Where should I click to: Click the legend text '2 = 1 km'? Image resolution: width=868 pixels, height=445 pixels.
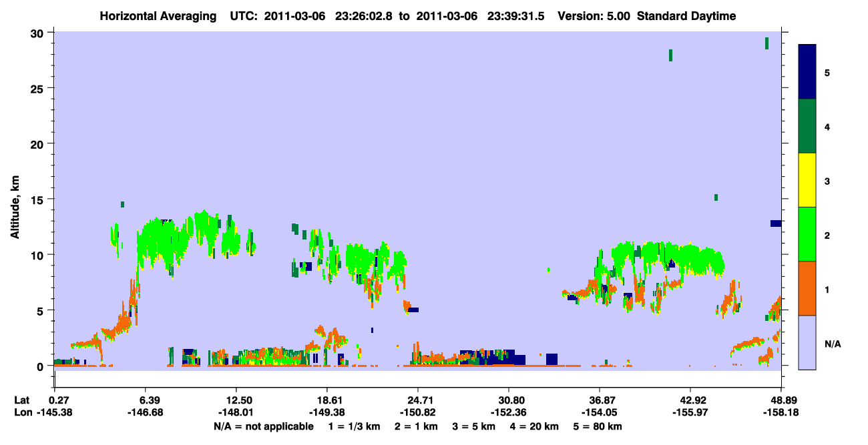pyautogui.click(x=417, y=426)
